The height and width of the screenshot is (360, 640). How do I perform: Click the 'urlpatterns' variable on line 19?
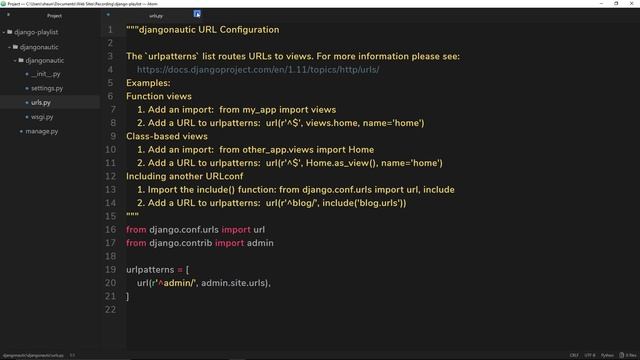click(x=150, y=270)
